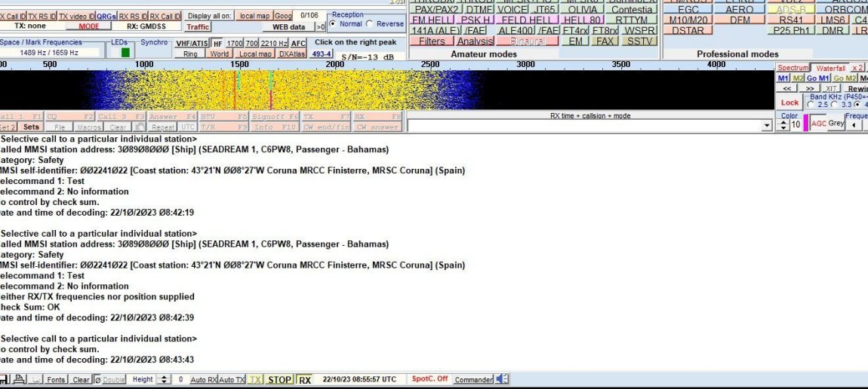868x389 pixels.
Task: Click the WEB data button
Action: (x=290, y=26)
